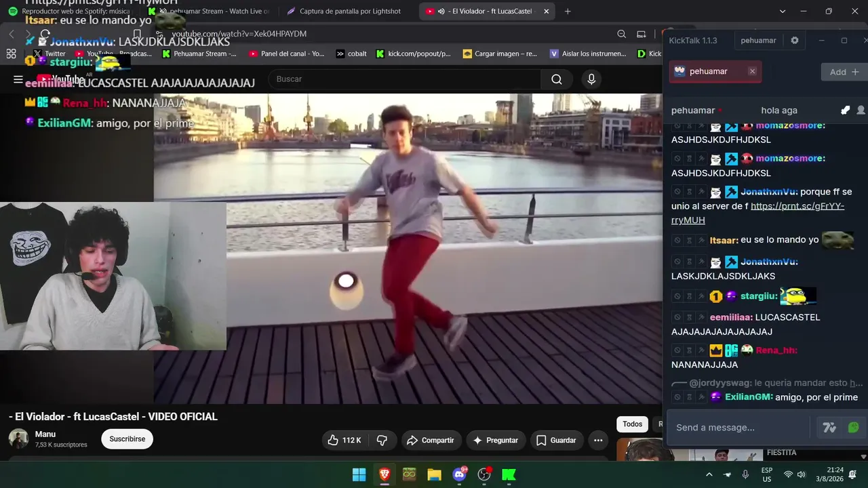Viewport: 868px width, 488px height.
Task: Click the Preguntar button
Action: pyautogui.click(x=496, y=441)
